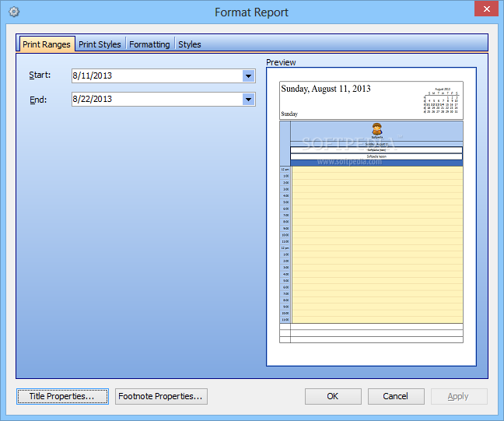Switch to the Print Ranges tab

pos(47,44)
